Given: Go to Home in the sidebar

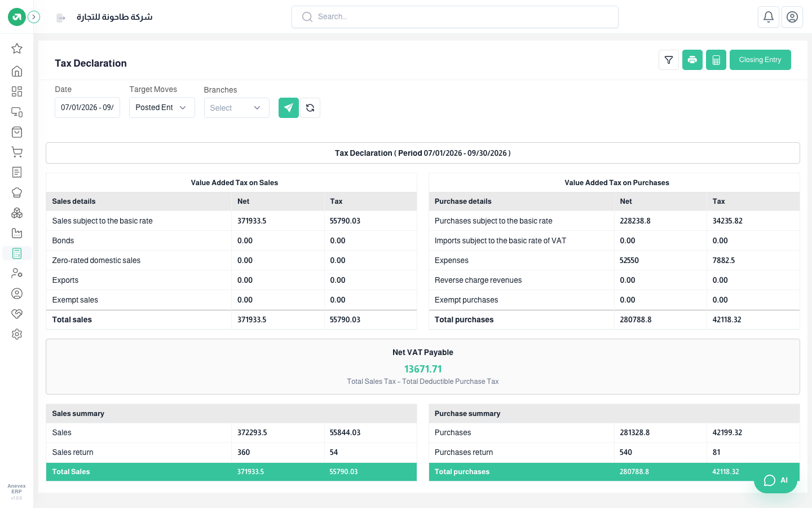Looking at the screenshot, I should coord(17,71).
